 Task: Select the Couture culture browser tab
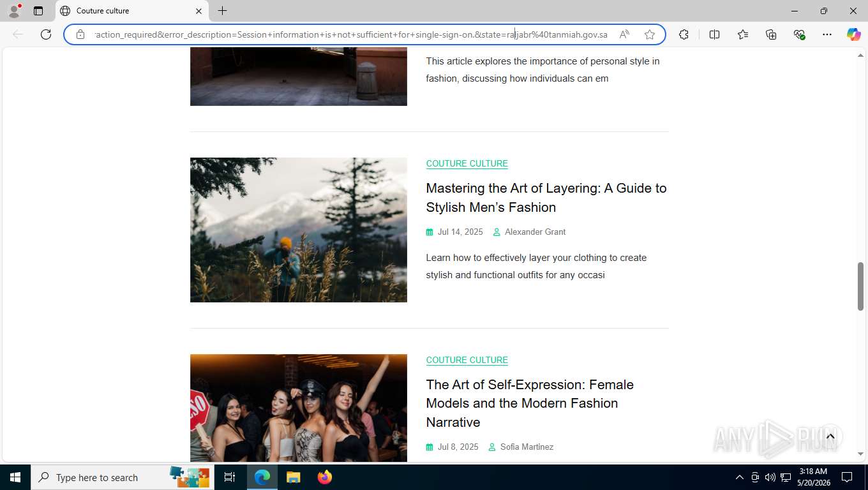click(x=132, y=11)
